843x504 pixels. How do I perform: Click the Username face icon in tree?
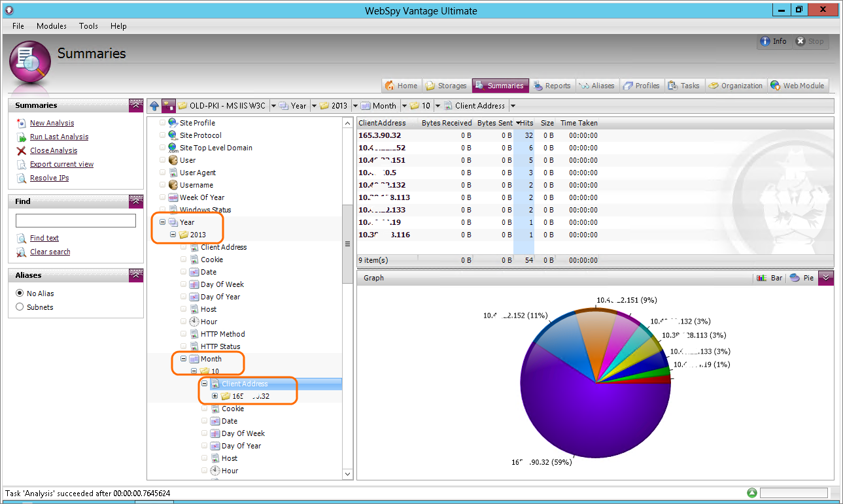(173, 185)
